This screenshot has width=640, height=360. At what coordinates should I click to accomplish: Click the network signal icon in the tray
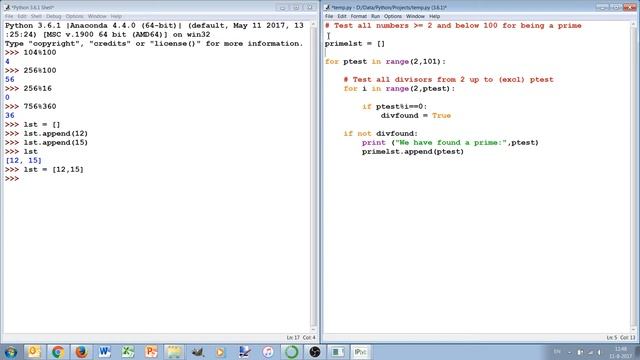(590, 352)
